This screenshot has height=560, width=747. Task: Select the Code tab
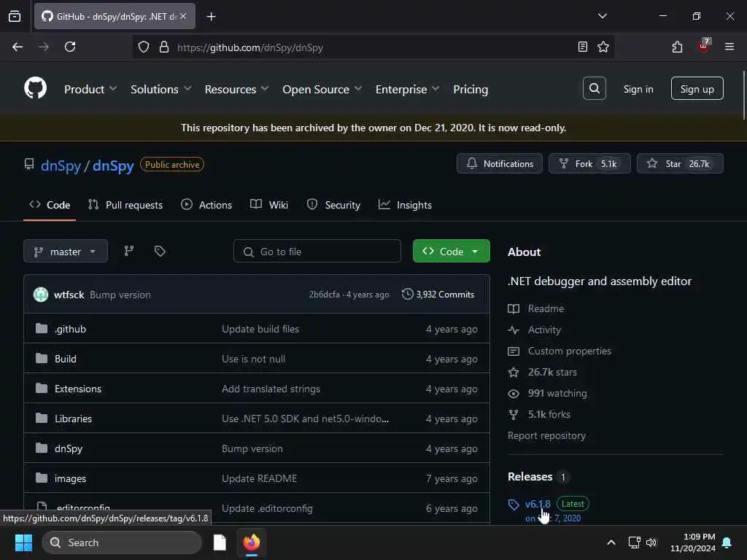(50, 205)
